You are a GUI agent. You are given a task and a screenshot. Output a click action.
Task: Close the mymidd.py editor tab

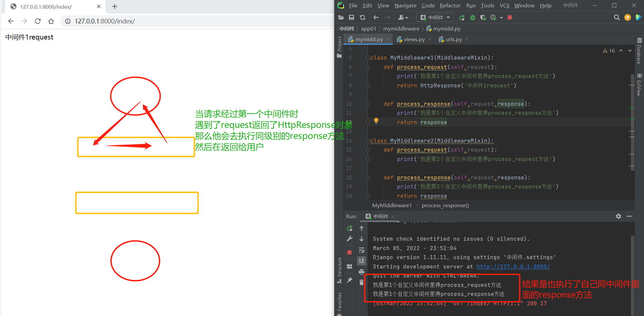coord(388,40)
